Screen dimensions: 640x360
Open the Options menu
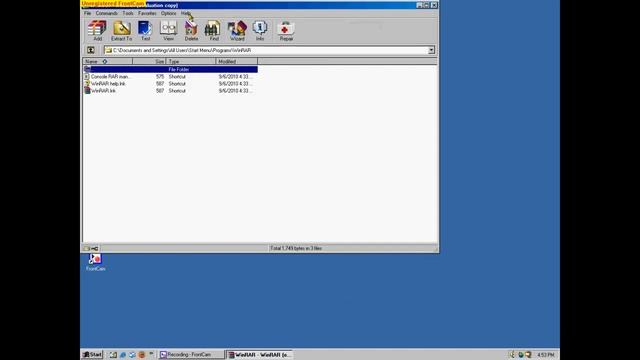point(168,13)
